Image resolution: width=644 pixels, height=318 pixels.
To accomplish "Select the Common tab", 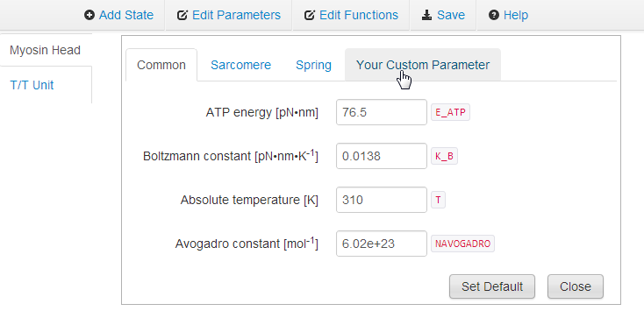I will point(161,65).
